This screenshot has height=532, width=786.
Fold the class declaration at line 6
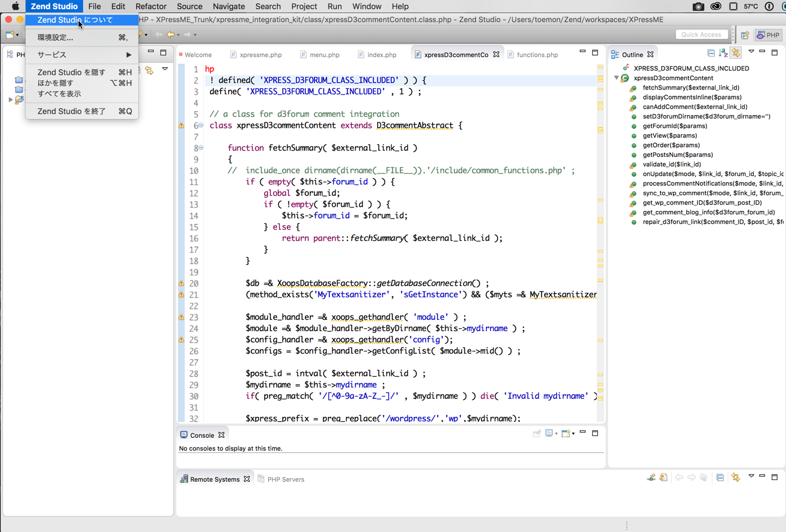click(201, 125)
